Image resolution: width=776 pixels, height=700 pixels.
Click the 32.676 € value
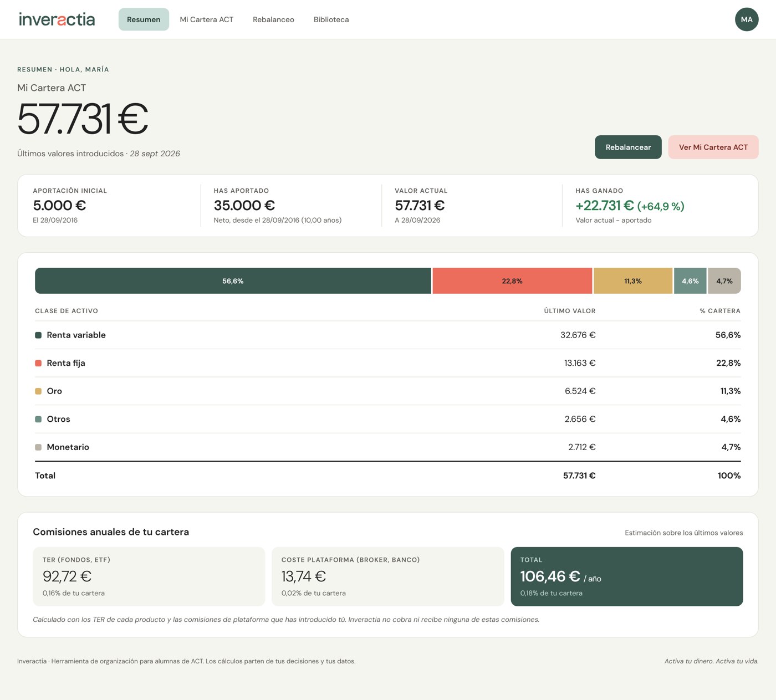point(578,335)
